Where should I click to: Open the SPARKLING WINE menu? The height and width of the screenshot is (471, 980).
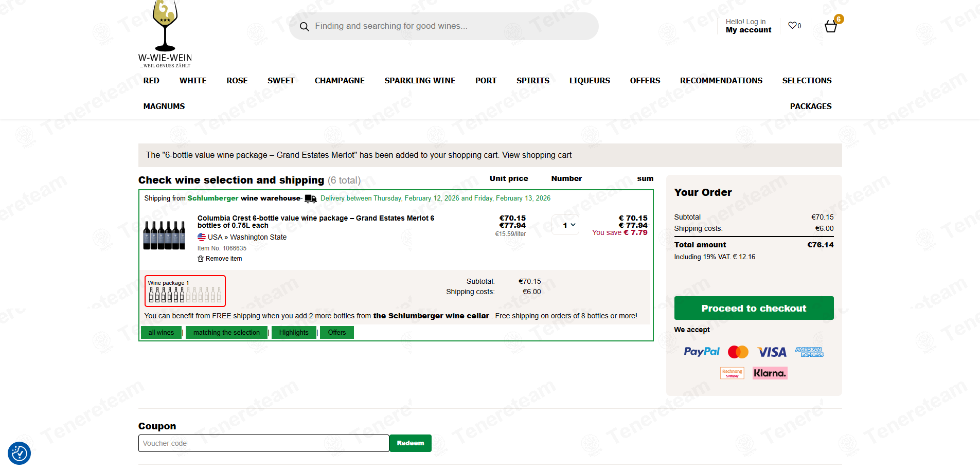point(420,81)
